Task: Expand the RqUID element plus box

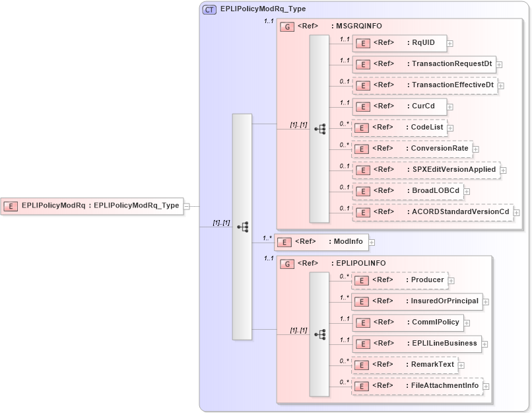Action: [449, 43]
